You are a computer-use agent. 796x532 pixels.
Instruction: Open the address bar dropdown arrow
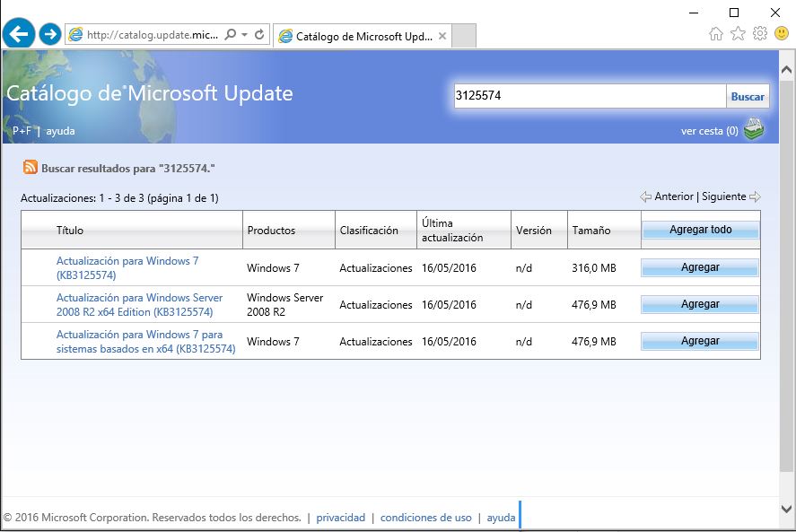tap(245, 34)
